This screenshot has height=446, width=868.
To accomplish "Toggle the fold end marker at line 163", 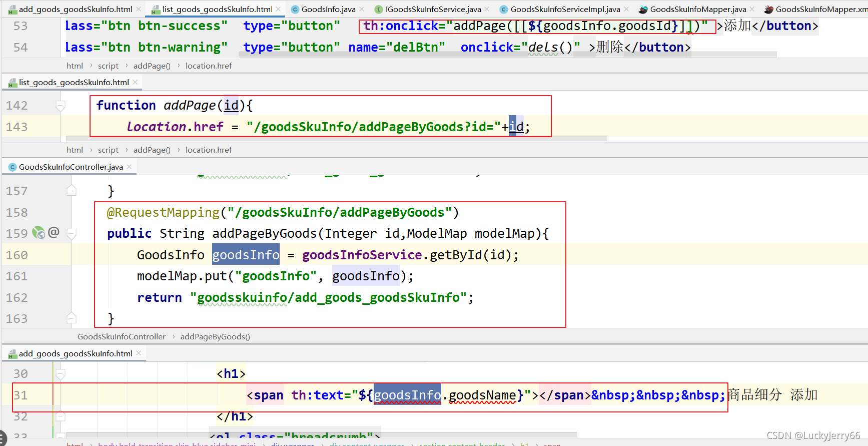I will click(x=72, y=318).
